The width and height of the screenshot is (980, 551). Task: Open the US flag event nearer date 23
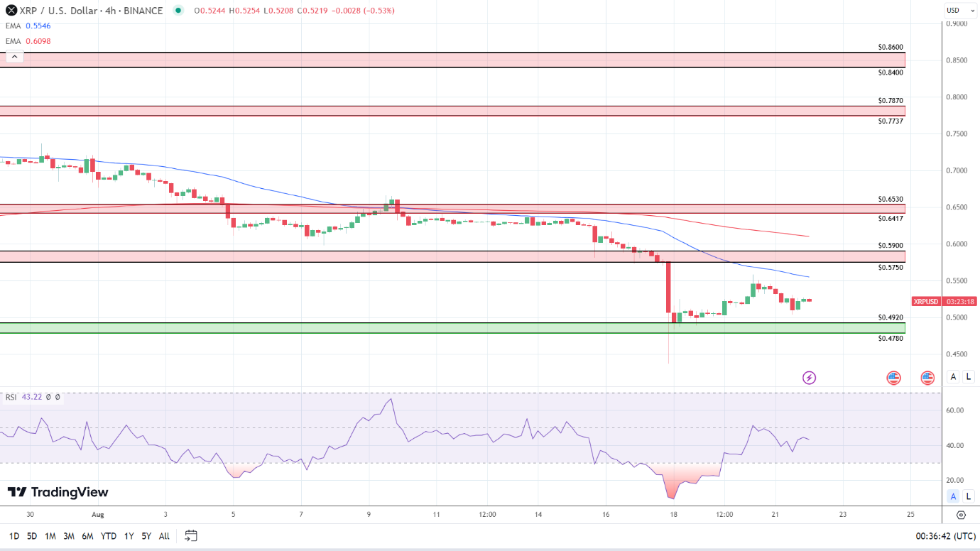(893, 378)
